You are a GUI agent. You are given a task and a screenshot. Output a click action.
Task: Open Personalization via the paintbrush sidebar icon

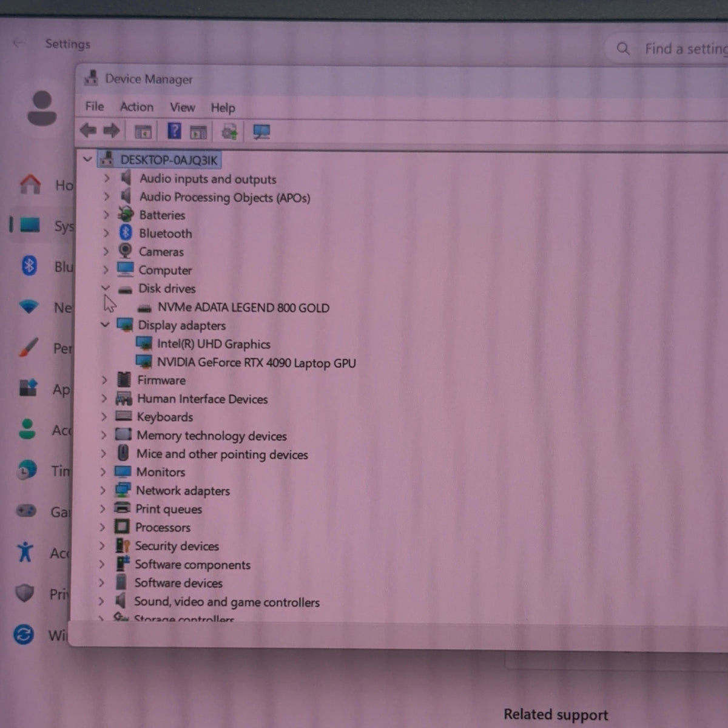pyautogui.click(x=29, y=348)
